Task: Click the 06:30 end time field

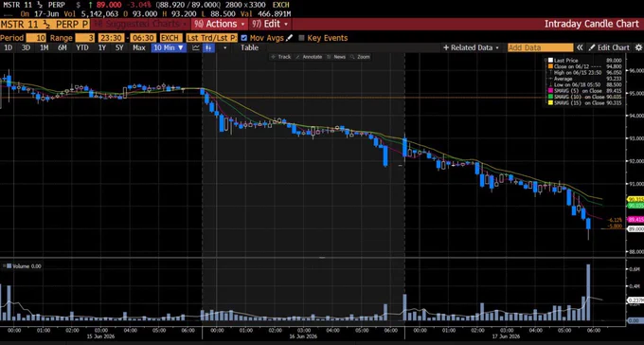Action: point(142,38)
